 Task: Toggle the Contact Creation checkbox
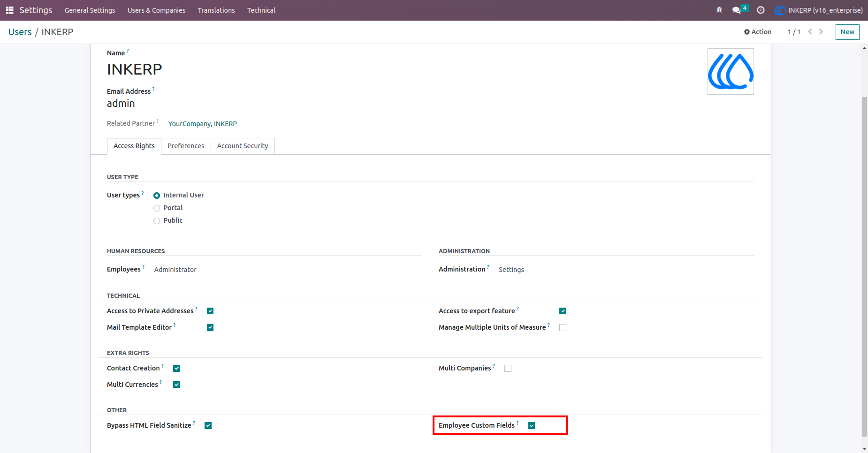[177, 368]
